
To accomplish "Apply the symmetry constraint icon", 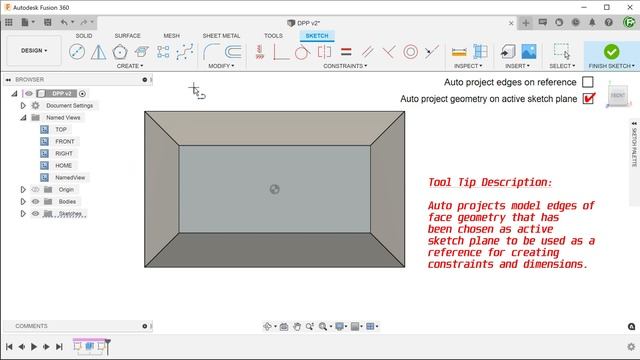I will [x=324, y=52].
